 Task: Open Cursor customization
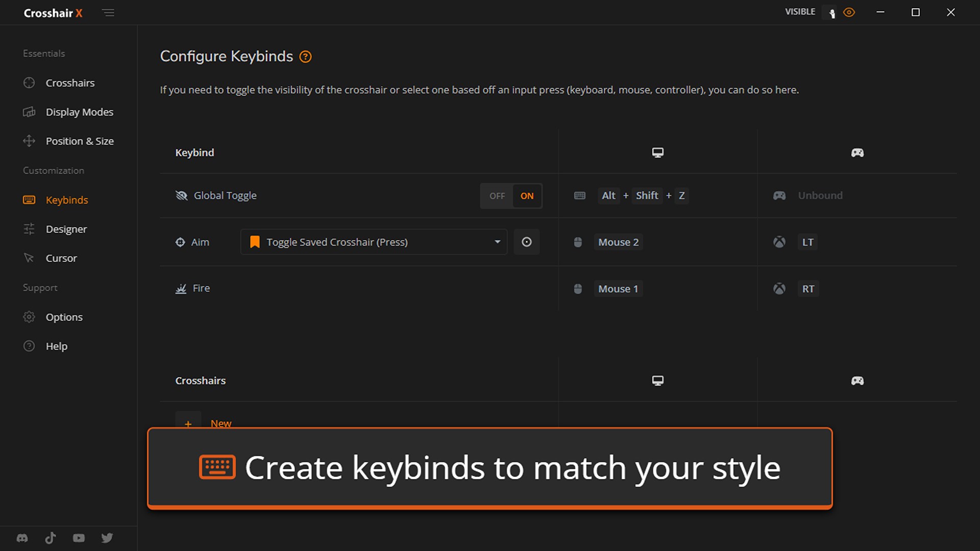point(61,258)
